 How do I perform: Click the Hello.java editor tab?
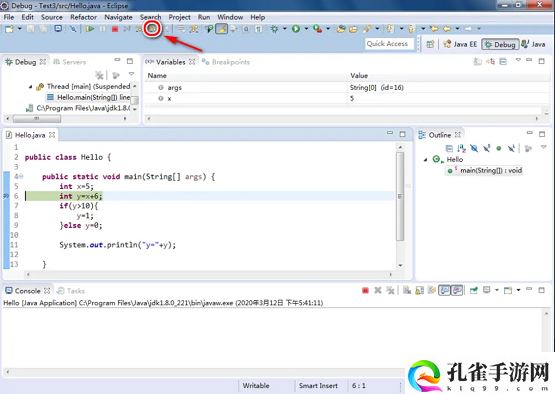click(x=30, y=135)
